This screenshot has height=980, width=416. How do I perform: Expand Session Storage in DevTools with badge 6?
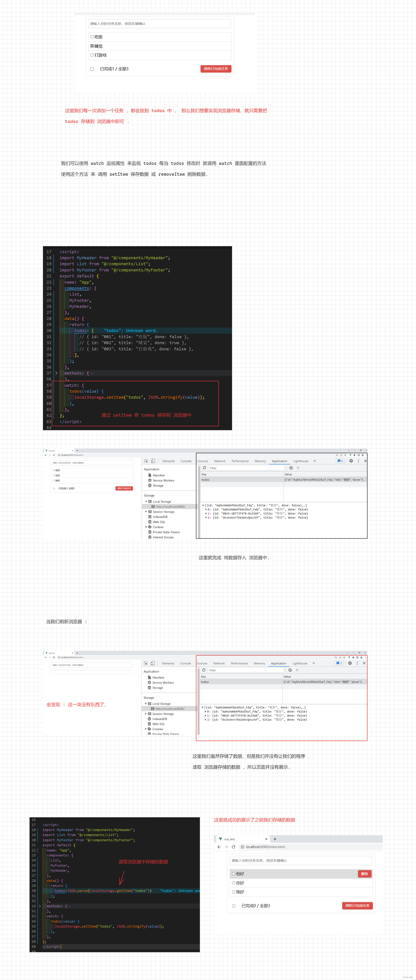pos(146,512)
